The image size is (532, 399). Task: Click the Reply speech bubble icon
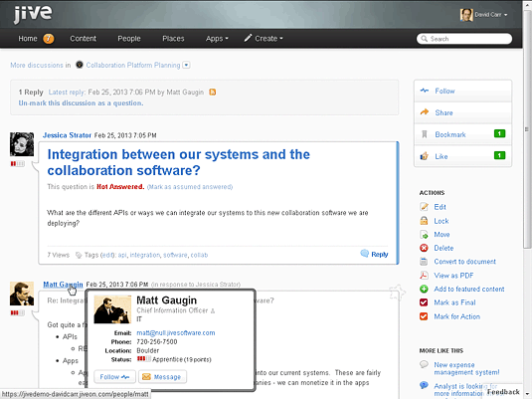point(364,254)
